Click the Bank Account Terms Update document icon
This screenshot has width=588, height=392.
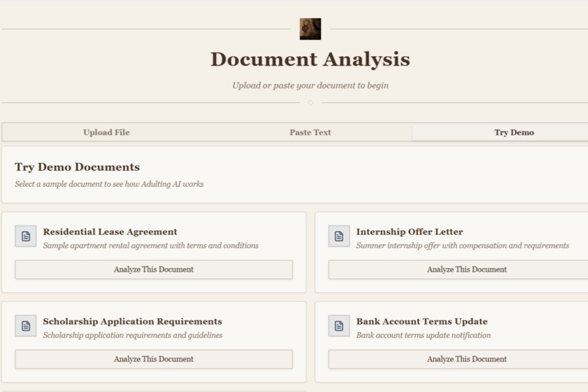[x=339, y=326]
